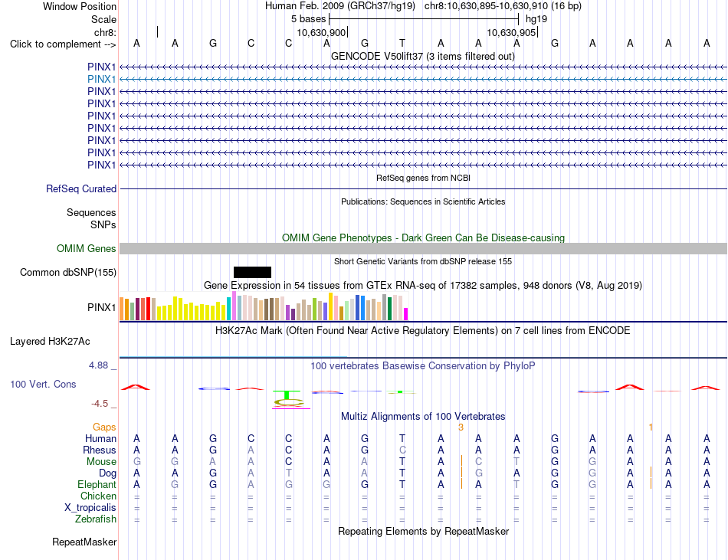
Task: Click the 'Mouse' species label
Action: pyautogui.click(x=101, y=462)
